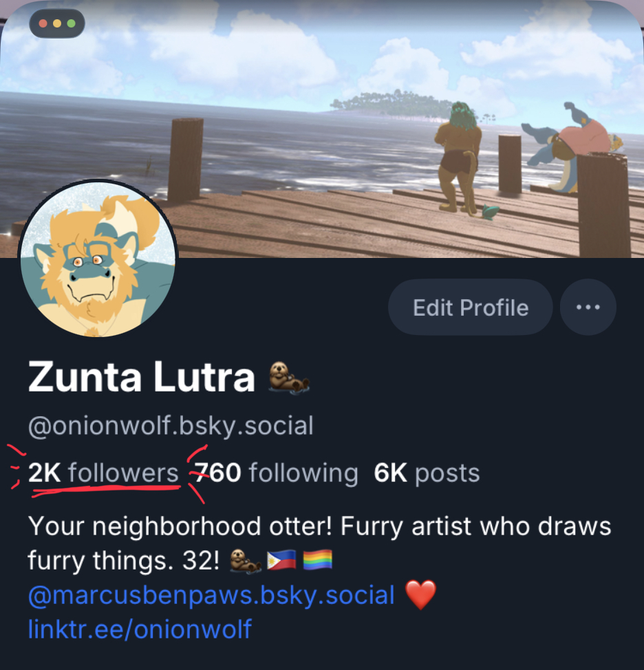The width and height of the screenshot is (644, 670).
Task: Open the 2K followers list
Action: 103,473
